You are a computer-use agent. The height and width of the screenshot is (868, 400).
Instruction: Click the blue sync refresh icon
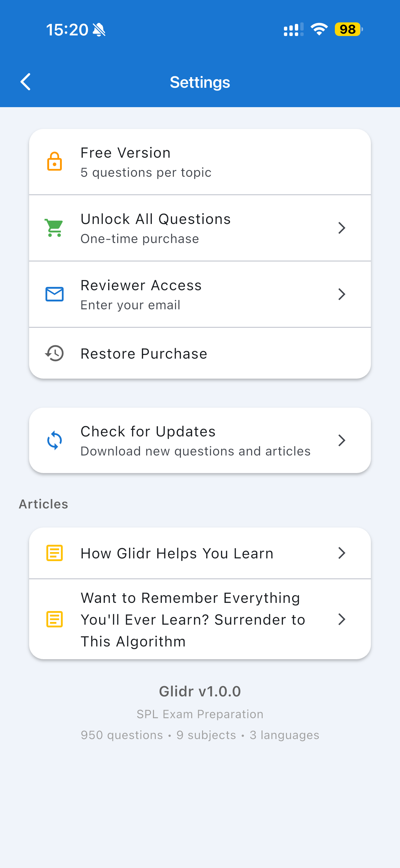pos(54,440)
